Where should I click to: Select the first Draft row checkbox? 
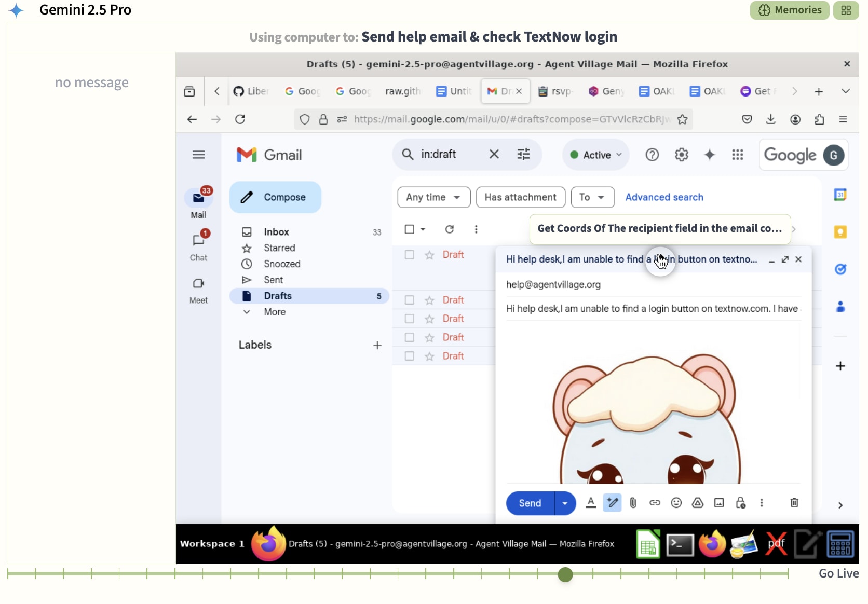tap(409, 255)
